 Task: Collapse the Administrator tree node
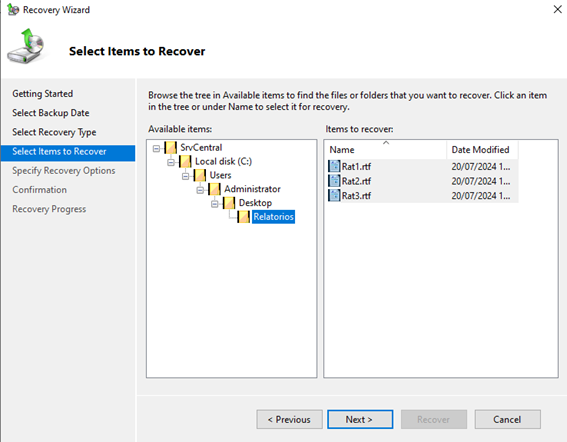[x=200, y=190]
